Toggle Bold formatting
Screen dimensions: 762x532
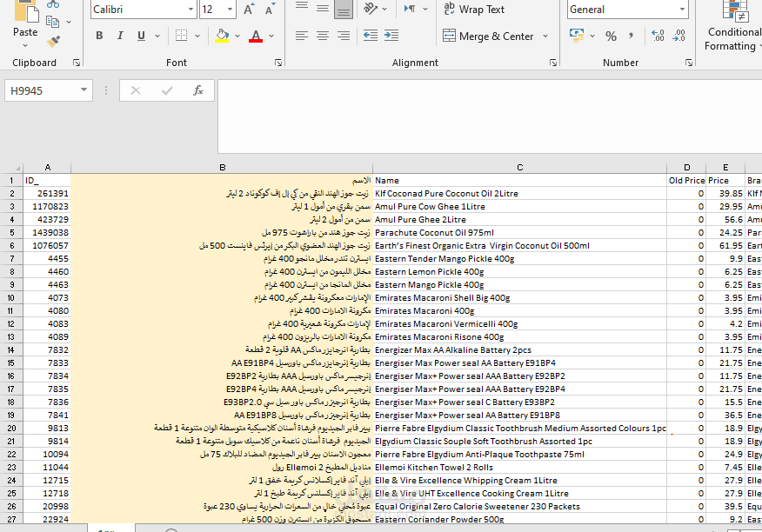(x=99, y=36)
